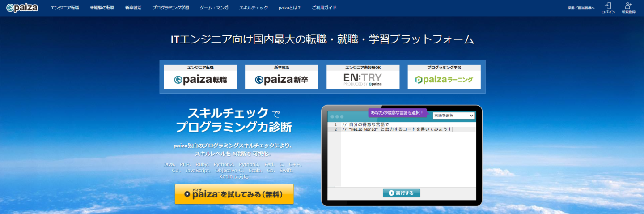
Task: Select 新卒就活 in navigation bar
Action: [133, 8]
